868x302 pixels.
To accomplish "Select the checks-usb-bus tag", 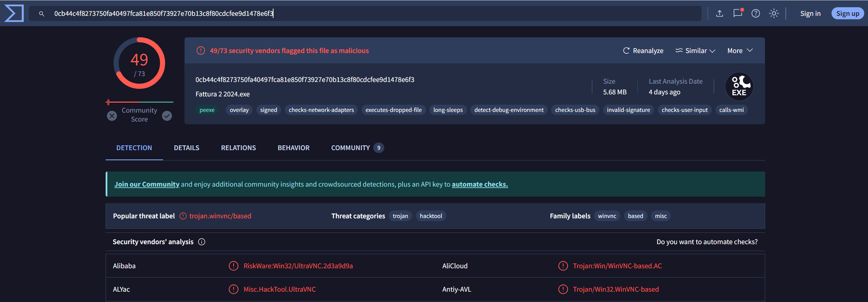I will tap(575, 110).
